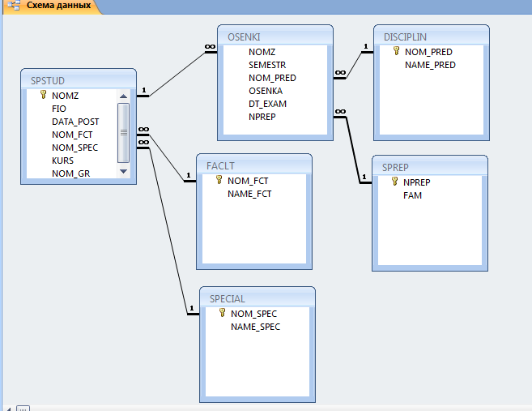532x411 pixels.
Task: Click the SPSTUD list scroll up arrow
Action: (124, 96)
